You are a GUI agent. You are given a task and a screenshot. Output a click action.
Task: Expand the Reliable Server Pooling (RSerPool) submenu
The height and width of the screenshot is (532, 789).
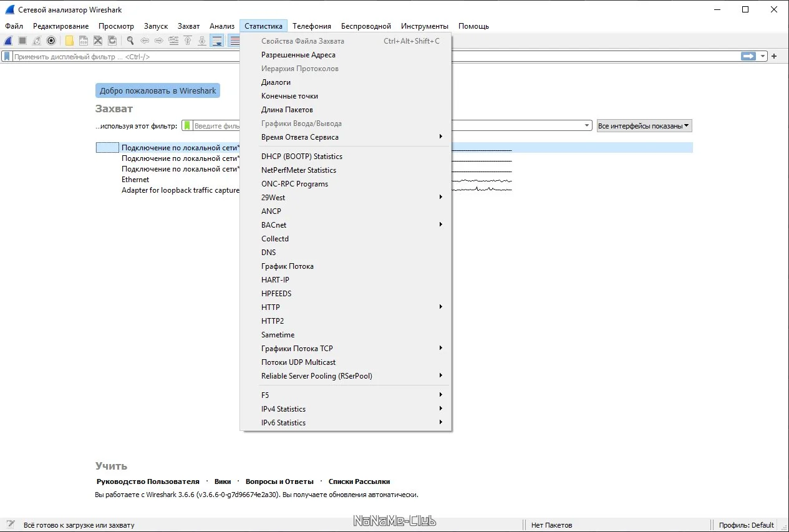click(x=346, y=375)
